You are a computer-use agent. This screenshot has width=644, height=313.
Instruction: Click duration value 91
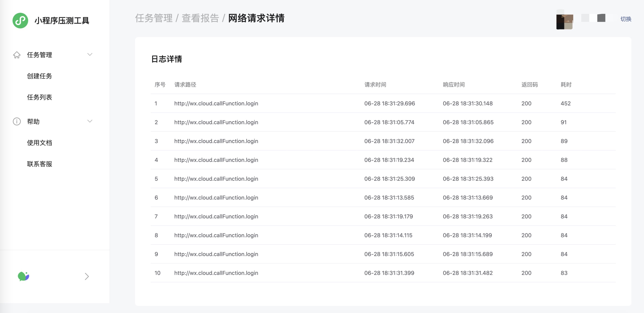click(563, 122)
